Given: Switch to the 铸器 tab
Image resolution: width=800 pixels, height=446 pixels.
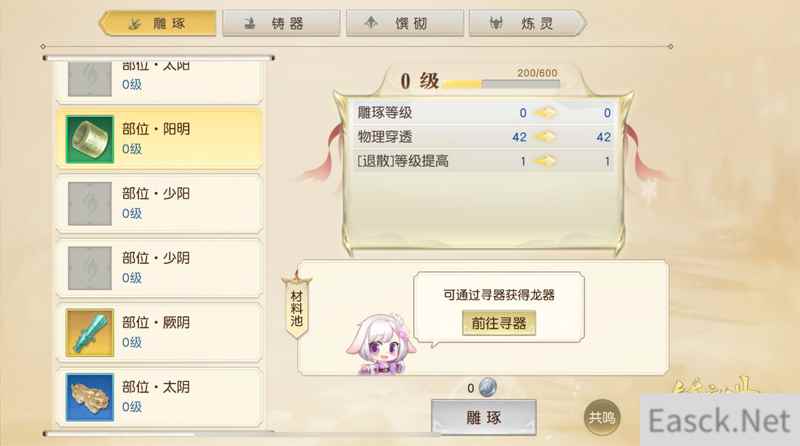Looking at the screenshot, I should (x=281, y=23).
